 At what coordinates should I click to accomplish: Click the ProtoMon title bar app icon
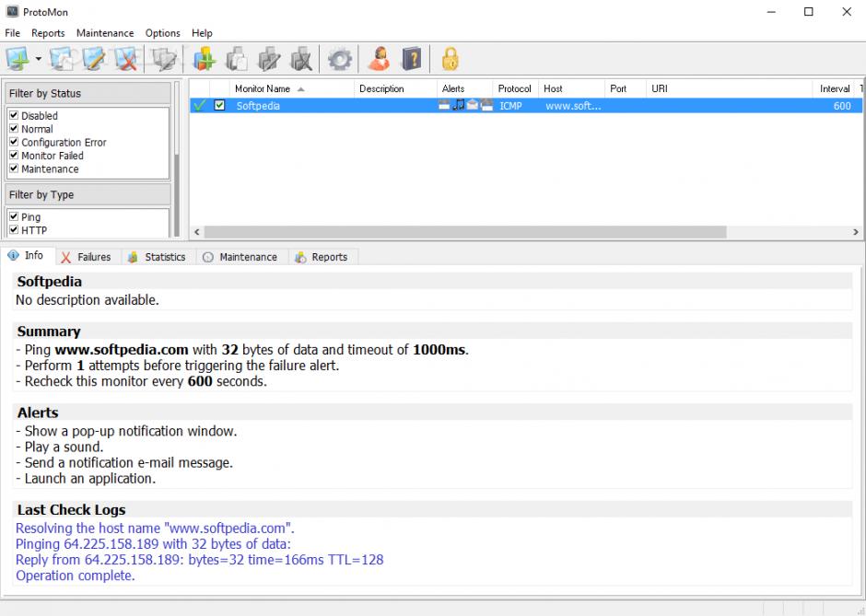[12, 11]
